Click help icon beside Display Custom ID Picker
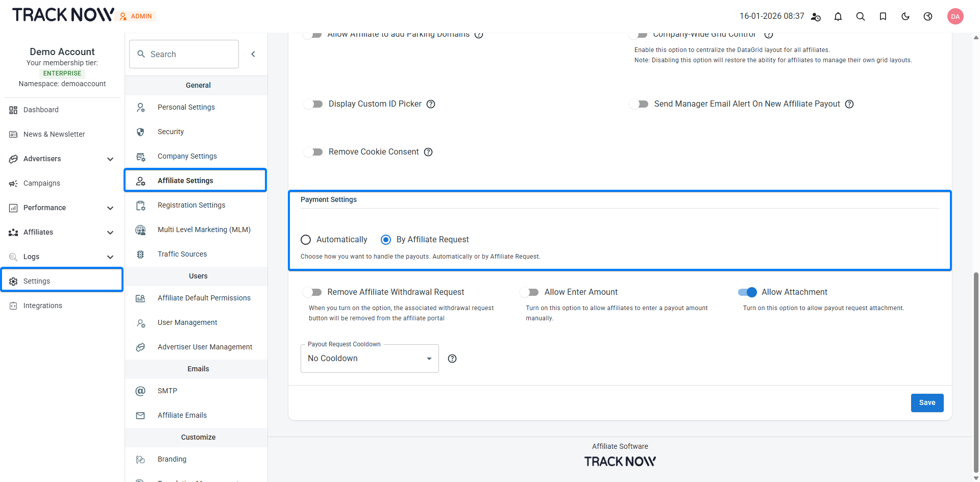 point(431,104)
